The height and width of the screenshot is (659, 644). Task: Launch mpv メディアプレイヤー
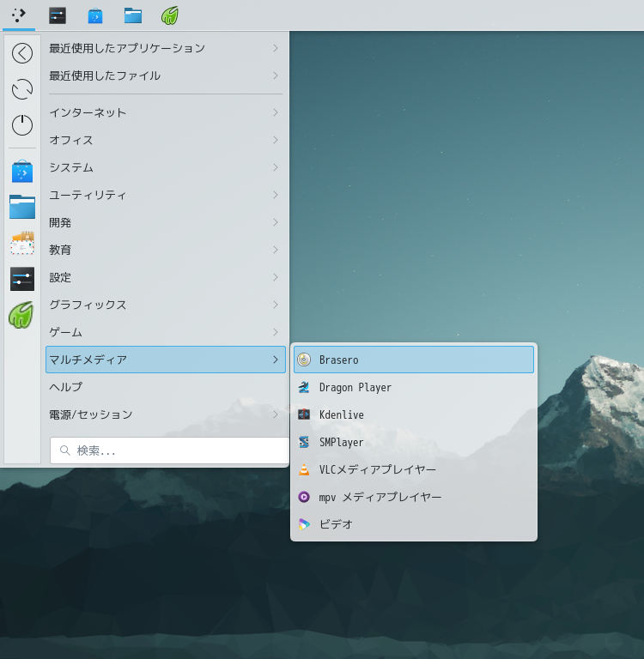point(414,497)
